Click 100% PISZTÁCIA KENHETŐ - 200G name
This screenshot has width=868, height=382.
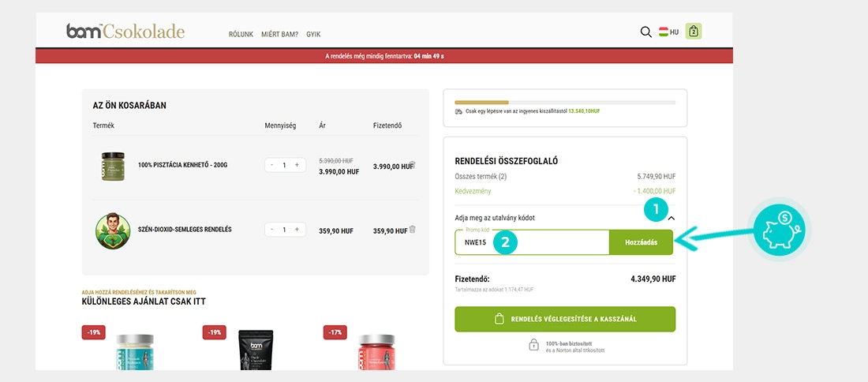(x=183, y=165)
